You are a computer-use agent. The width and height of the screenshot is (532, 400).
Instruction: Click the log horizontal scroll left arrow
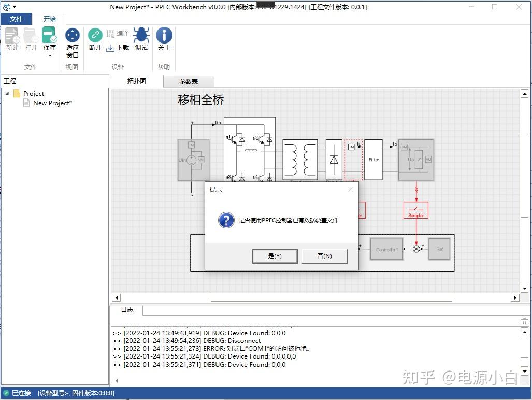coord(117,381)
